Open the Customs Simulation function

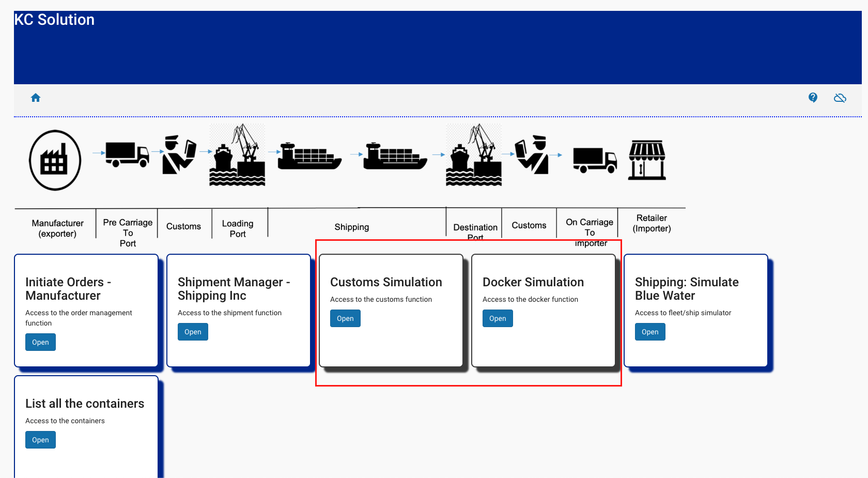(345, 318)
